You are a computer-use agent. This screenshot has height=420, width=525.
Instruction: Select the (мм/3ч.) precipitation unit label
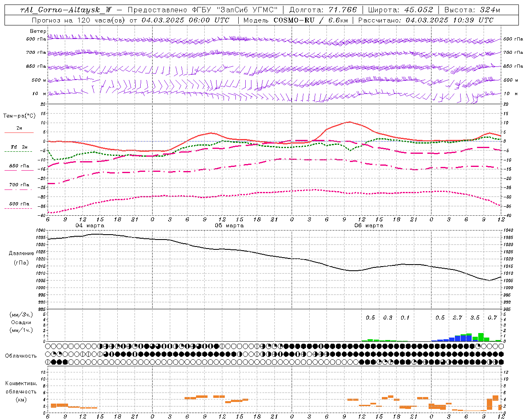21,315
